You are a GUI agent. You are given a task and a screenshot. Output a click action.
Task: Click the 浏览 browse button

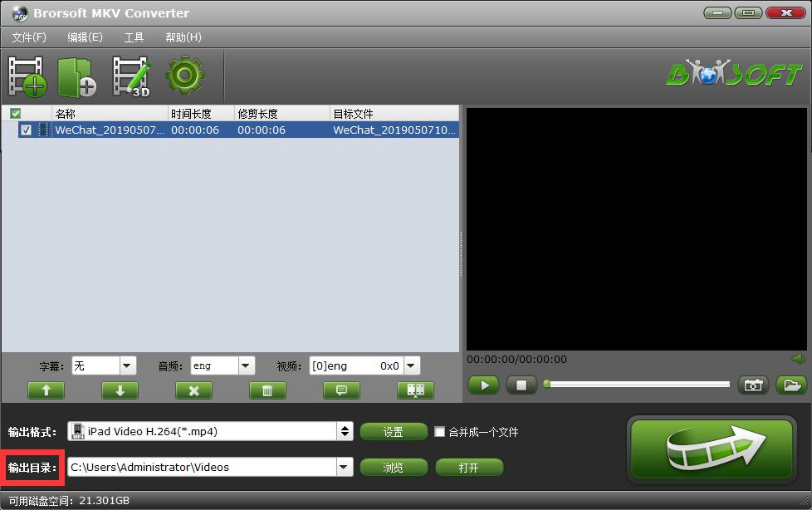pos(394,467)
